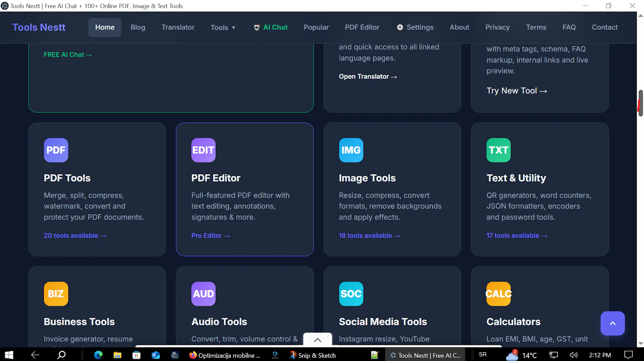Click the Calculators heading
Screen dimensions: 644x361
pyautogui.click(x=513, y=322)
